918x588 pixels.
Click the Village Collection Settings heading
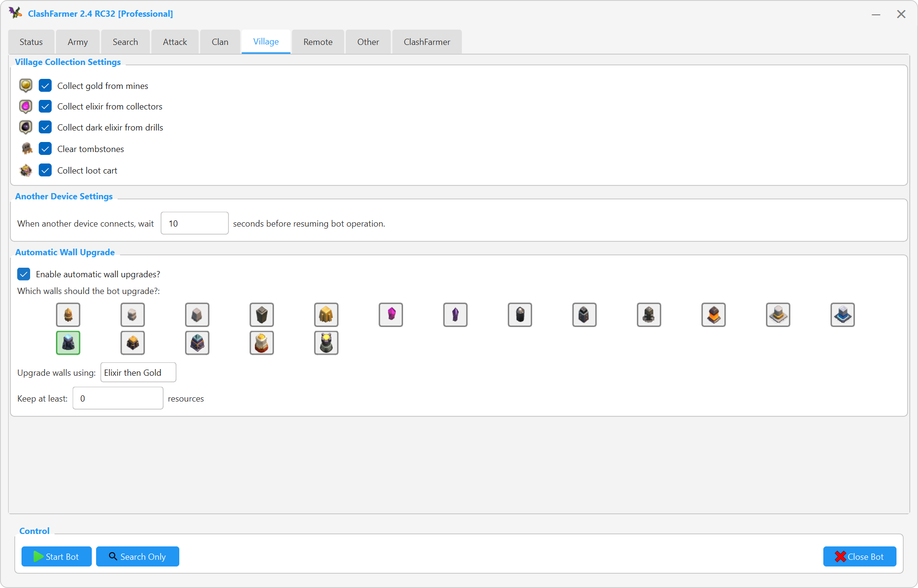[x=68, y=62]
